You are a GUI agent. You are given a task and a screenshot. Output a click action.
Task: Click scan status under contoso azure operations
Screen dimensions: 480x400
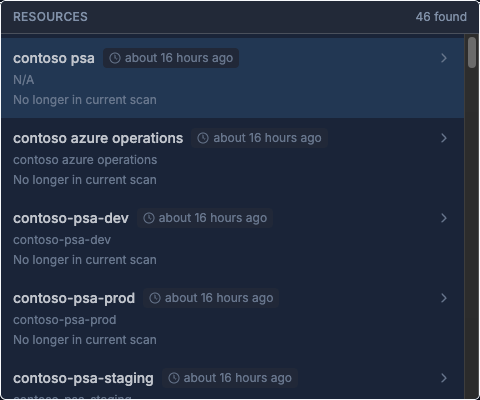point(85,180)
